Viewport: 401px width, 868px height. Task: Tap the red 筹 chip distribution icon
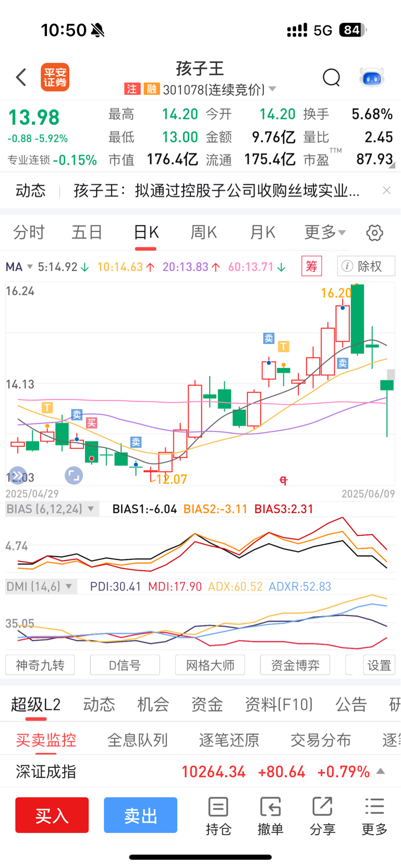[x=312, y=266]
